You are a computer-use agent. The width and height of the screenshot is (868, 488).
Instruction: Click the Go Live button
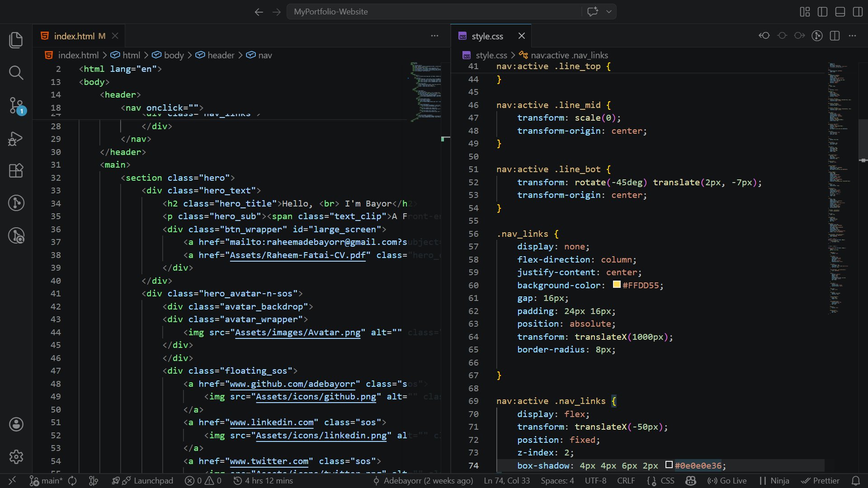coord(727,481)
